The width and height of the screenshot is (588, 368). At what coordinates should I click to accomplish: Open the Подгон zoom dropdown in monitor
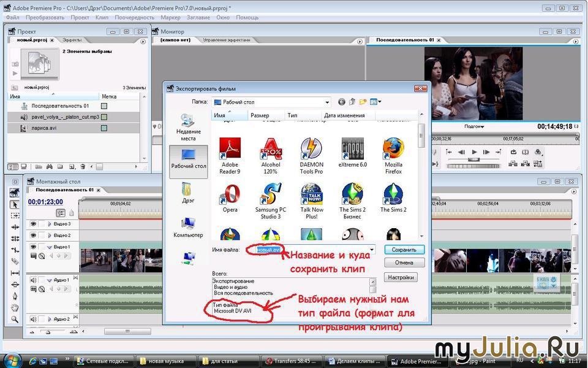pyautogui.click(x=474, y=126)
